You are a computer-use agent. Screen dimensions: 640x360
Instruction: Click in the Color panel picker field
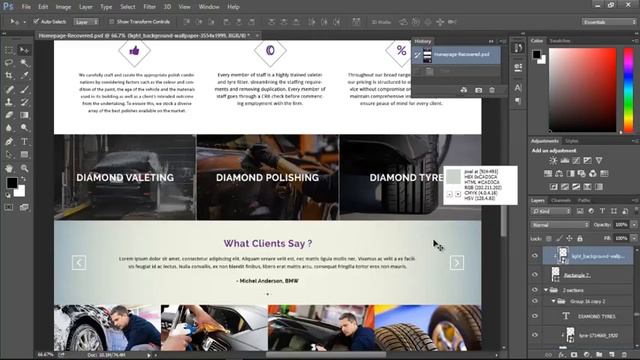coord(582,90)
